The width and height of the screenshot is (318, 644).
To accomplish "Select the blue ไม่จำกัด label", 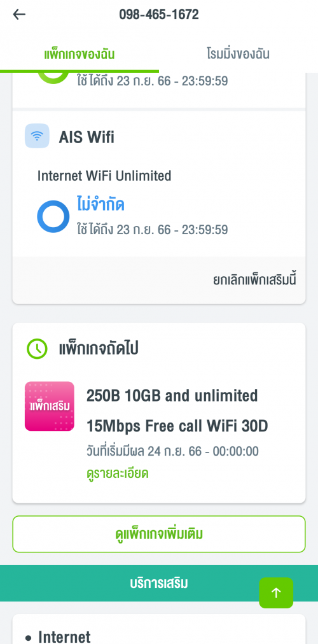I will (100, 204).
